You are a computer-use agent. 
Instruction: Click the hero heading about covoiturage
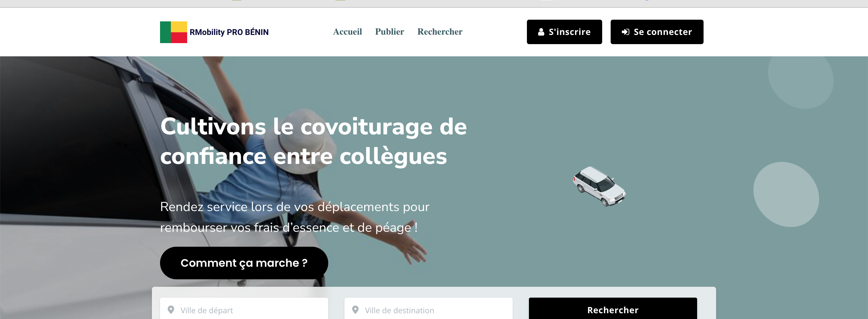[x=314, y=141]
